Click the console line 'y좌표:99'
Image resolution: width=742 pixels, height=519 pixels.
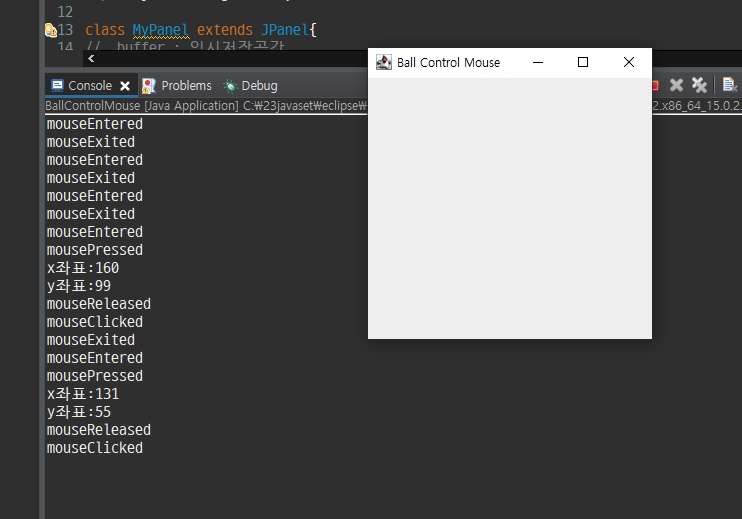tap(79, 286)
